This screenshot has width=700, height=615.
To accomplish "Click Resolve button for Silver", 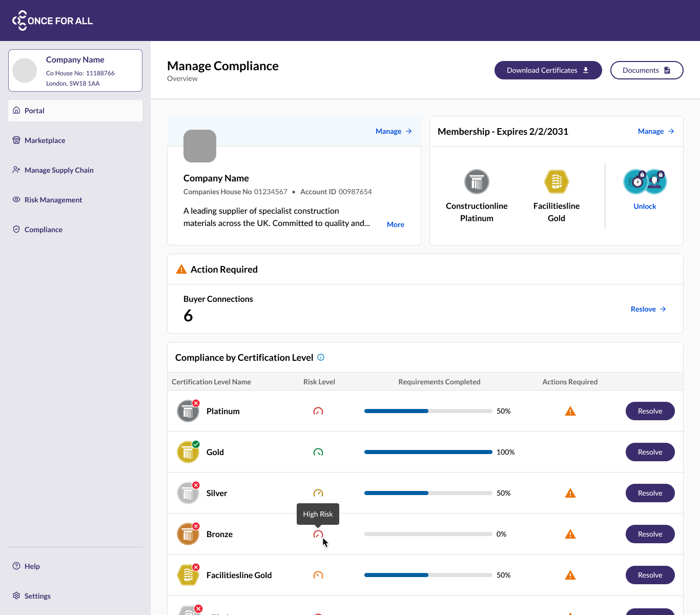I will coord(650,493).
